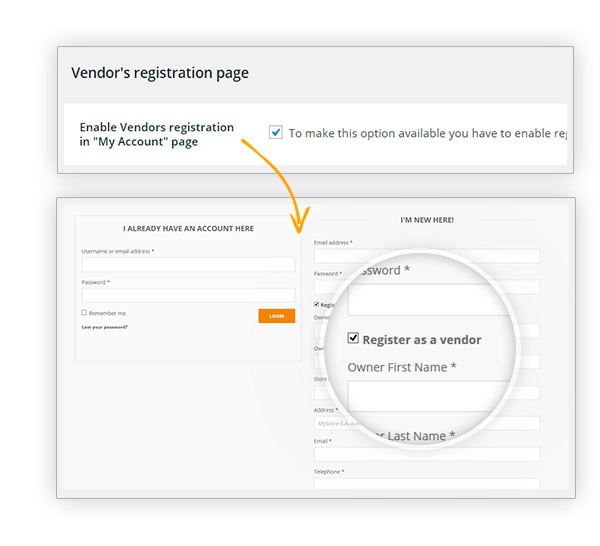Click I ALREADY HAVE AN ACCOUNT HERE heading

[188, 228]
